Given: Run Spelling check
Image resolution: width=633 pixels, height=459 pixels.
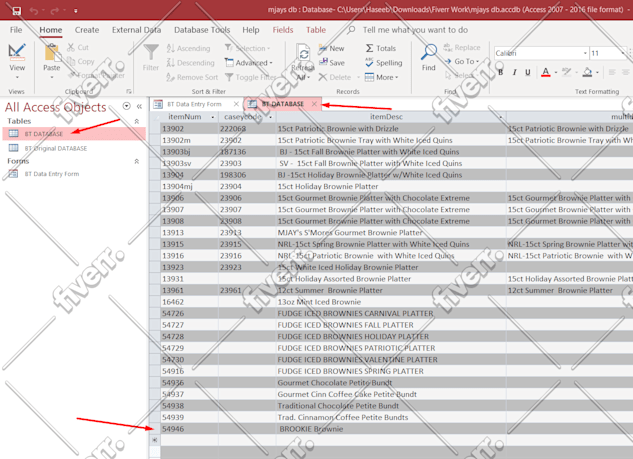Looking at the screenshot, I should tap(384, 63).
